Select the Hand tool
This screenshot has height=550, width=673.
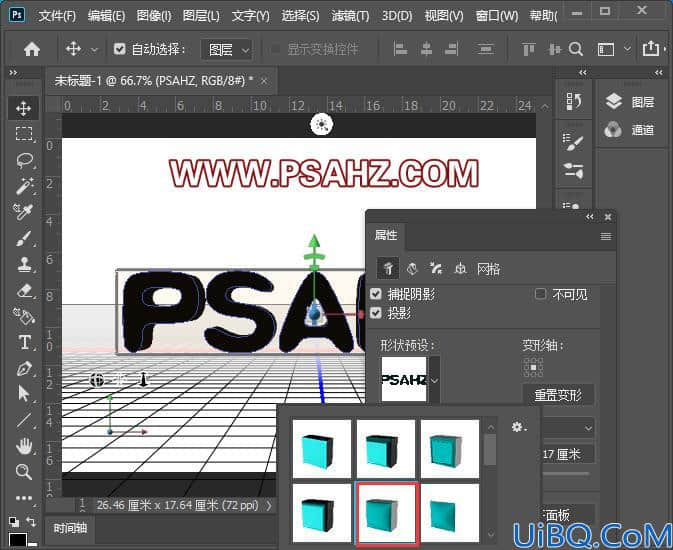point(24,446)
